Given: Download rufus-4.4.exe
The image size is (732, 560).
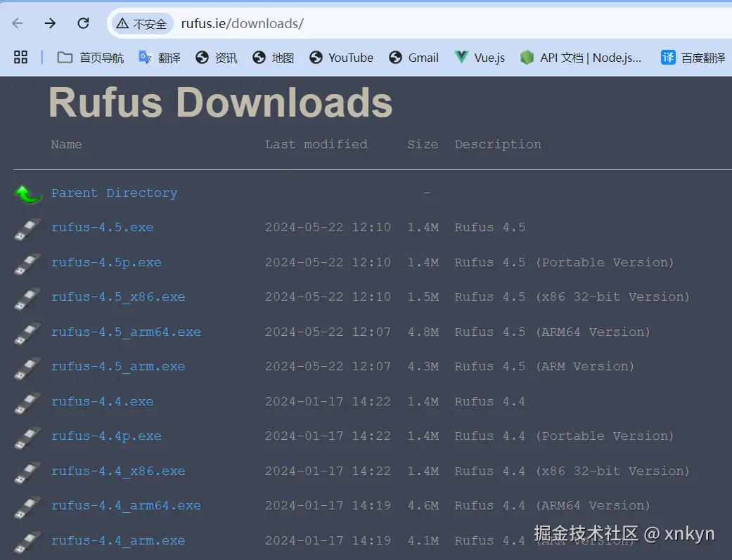Looking at the screenshot, I should point(102,402).
